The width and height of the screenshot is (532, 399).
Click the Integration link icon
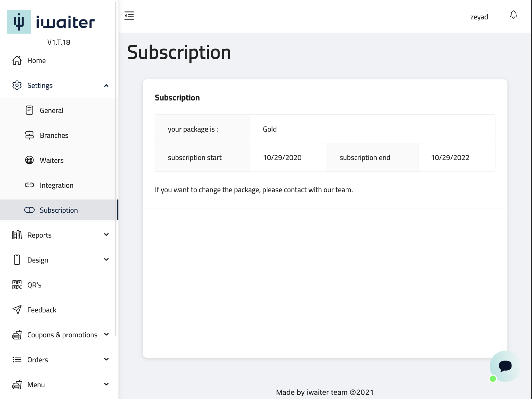tap(29, 185)
